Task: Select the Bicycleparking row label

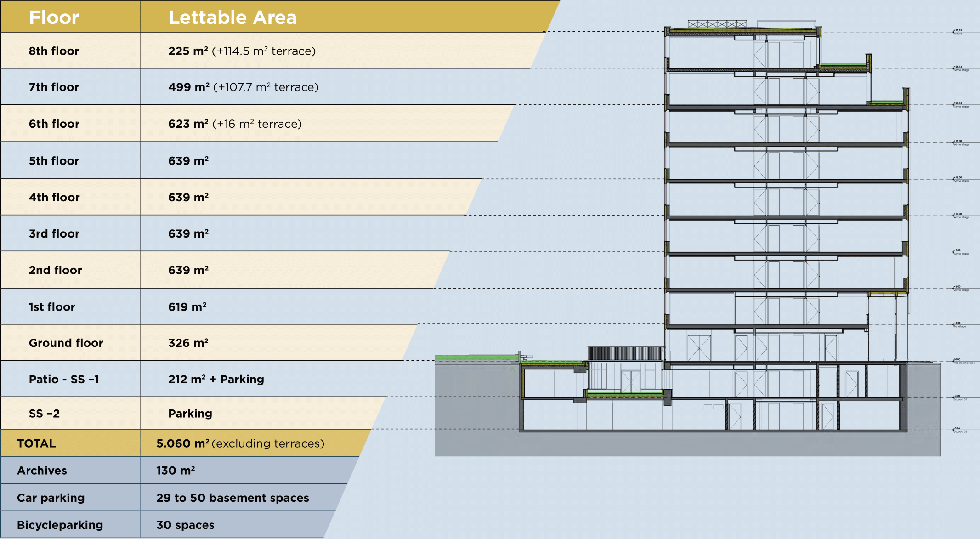Action: 60,525
